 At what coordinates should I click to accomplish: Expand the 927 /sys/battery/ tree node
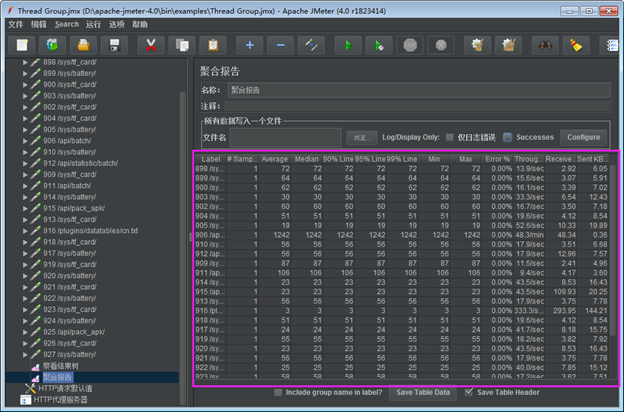pos(25,355)
